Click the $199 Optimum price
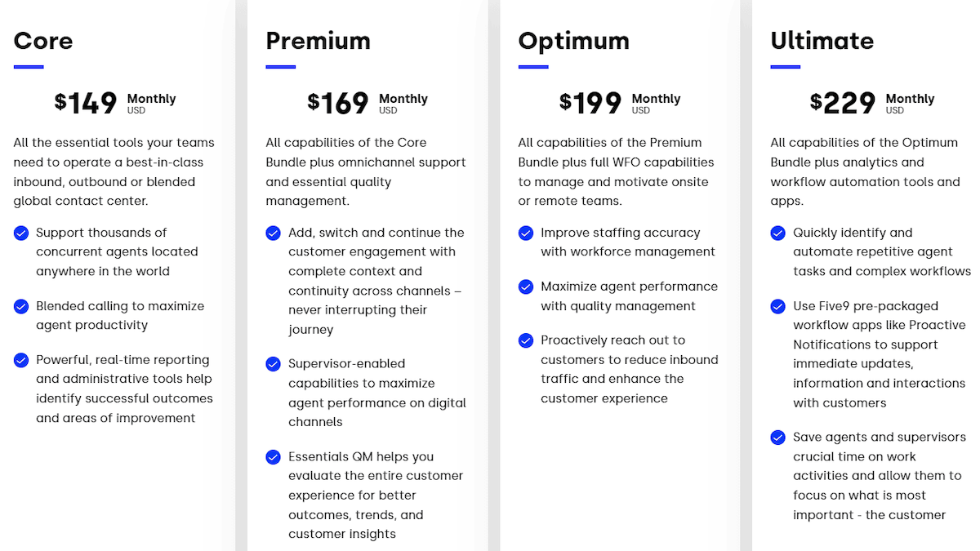Image resolution: width=980 pixels, height=551 pixels. pos(590,104)
